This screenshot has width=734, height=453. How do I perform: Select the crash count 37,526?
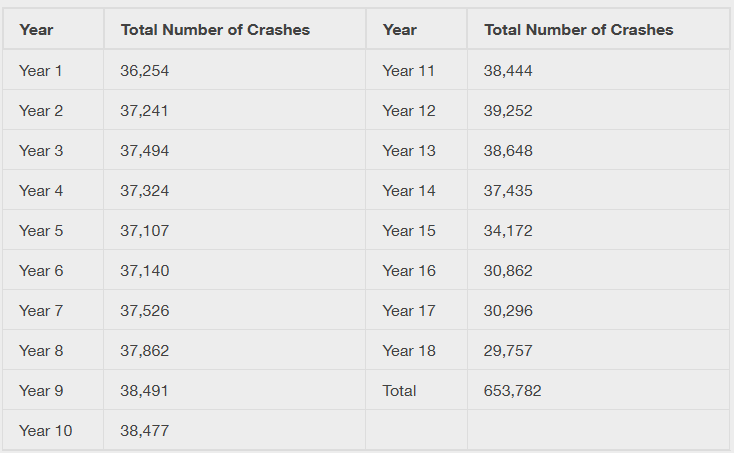tap(145, 311)
